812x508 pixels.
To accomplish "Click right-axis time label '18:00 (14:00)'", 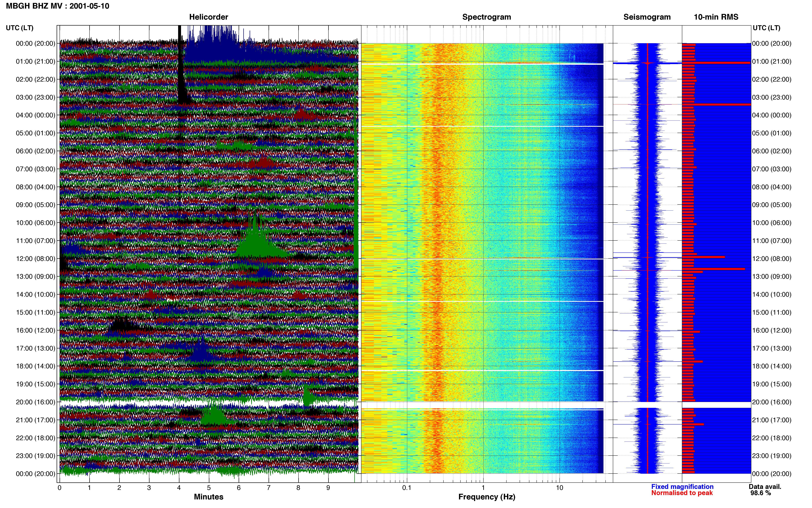I will tap(772, 366).
